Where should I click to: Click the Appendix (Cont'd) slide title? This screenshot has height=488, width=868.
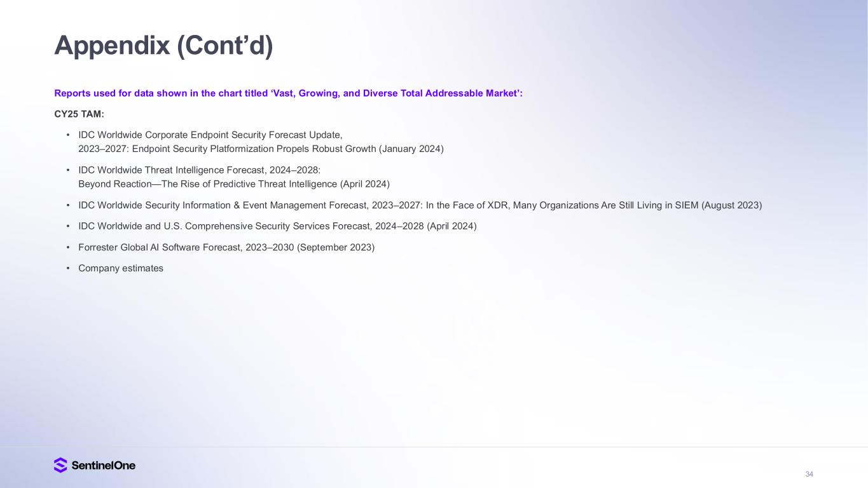(x=163, y=46)
